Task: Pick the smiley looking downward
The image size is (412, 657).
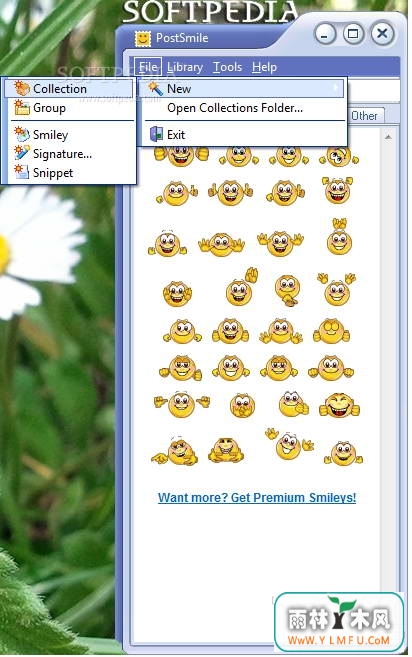Action: 287,290
